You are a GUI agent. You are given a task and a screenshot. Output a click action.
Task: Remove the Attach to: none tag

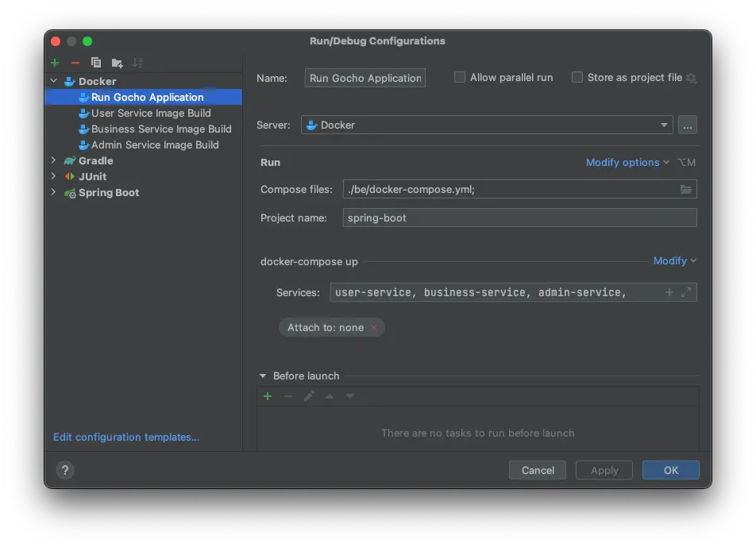tap(374, 327)
